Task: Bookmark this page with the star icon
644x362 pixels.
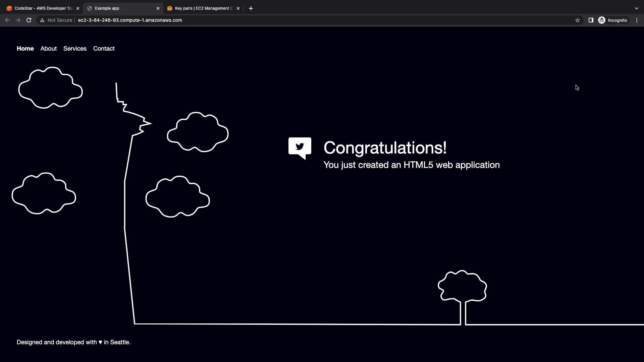Action: point(577,20)
